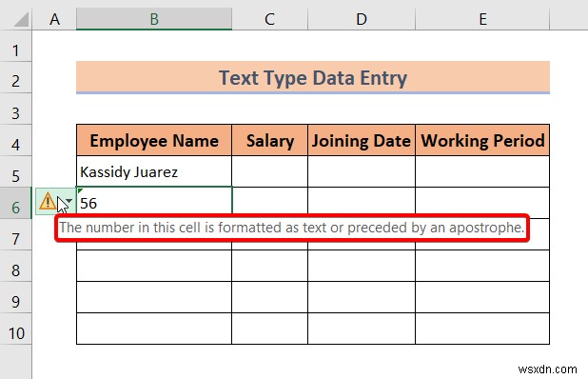Select Salary cell in row 10

(x=269, y=329)
